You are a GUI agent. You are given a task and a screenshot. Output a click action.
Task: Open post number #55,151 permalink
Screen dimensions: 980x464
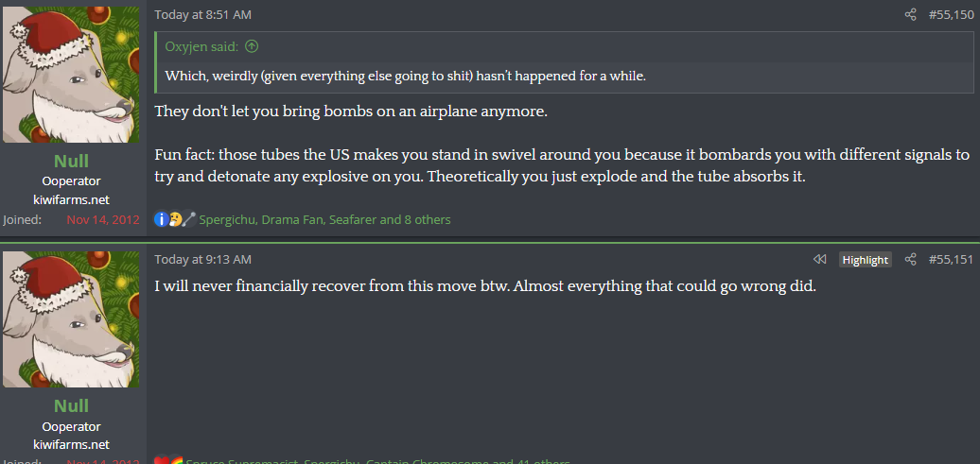(951, 259)
